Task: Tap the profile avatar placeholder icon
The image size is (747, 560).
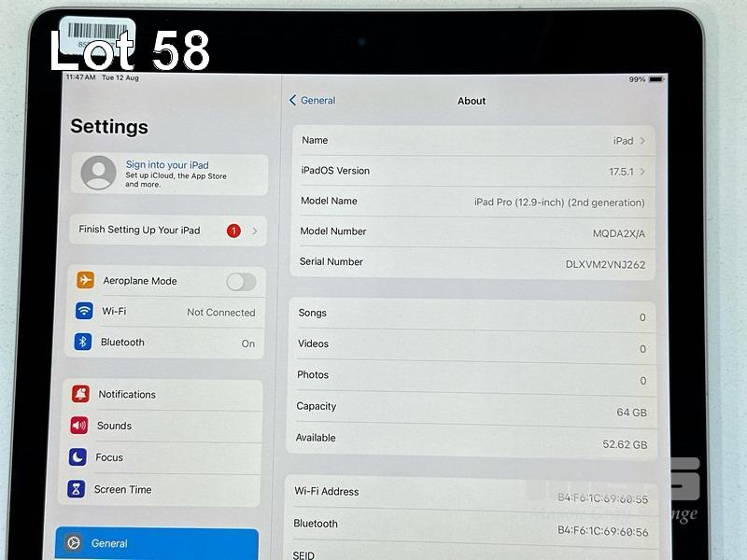Action: (x=99, y=173)
